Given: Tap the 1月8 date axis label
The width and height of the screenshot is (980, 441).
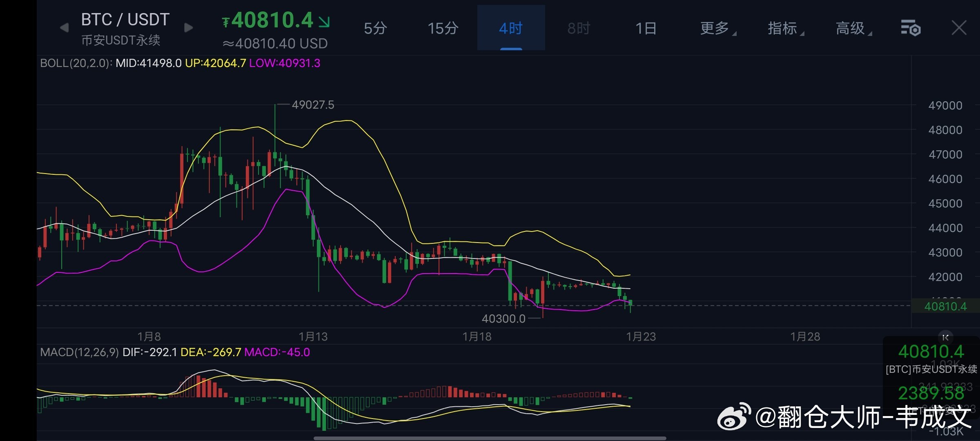Looking at the screenshot, I should [149, 336].
